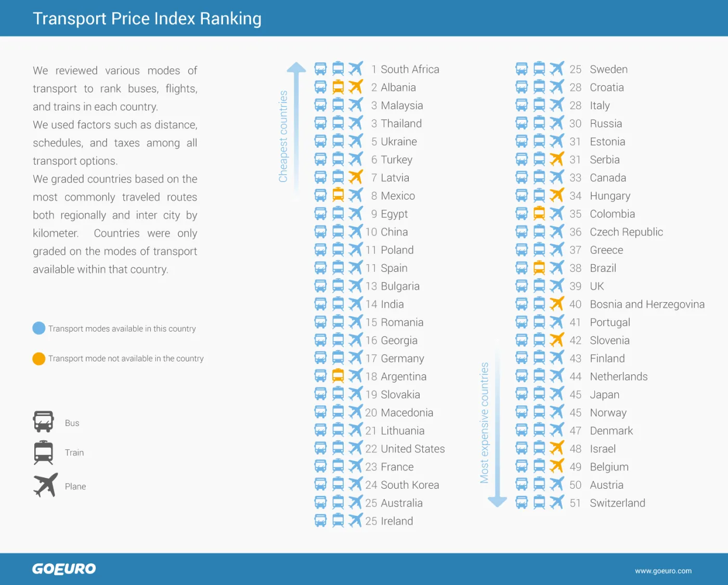
Task: Select Bosnia and Herzegovina country label
Action: point(647,304)
